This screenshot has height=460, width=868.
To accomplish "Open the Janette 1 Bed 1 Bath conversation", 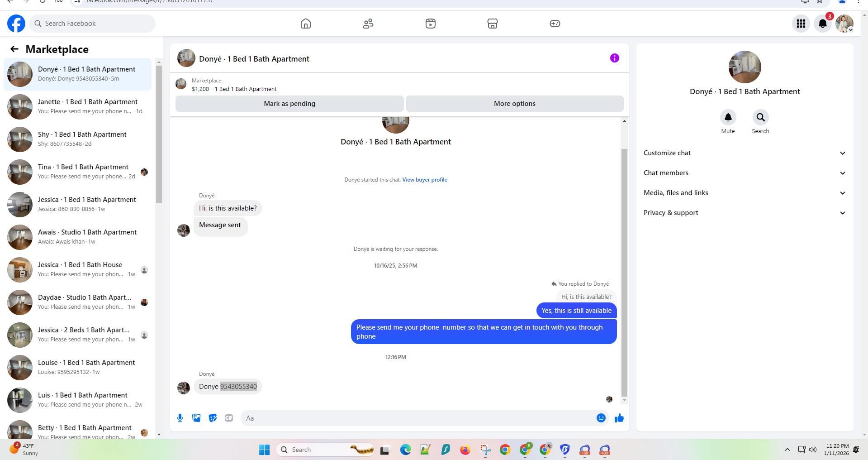I will (78, 107).
